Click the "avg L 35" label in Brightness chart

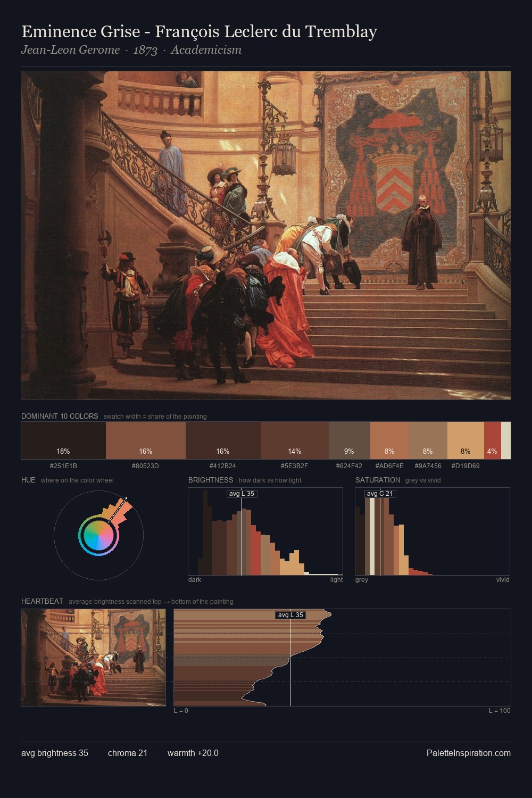[242, 494]
